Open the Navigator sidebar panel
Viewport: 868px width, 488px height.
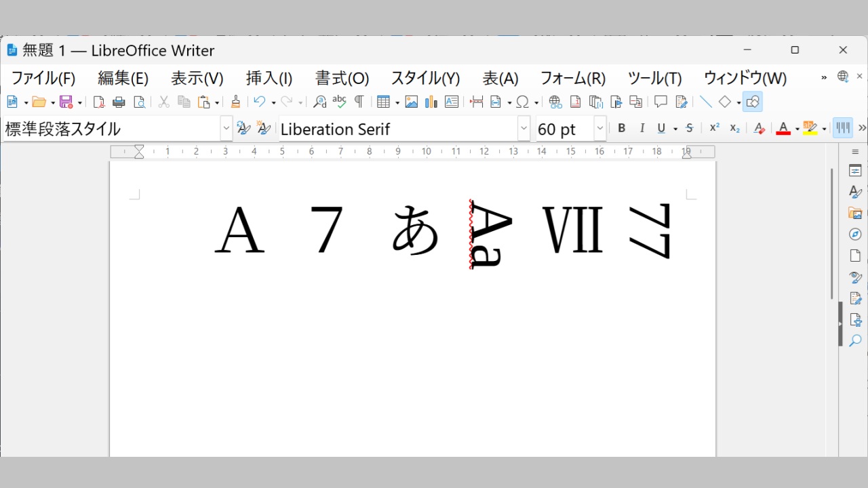tap(855, 234)
